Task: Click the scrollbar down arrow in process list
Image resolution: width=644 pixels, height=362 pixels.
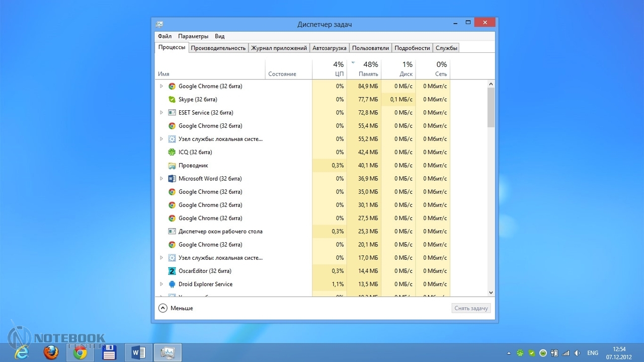Action: click(491, 293)
